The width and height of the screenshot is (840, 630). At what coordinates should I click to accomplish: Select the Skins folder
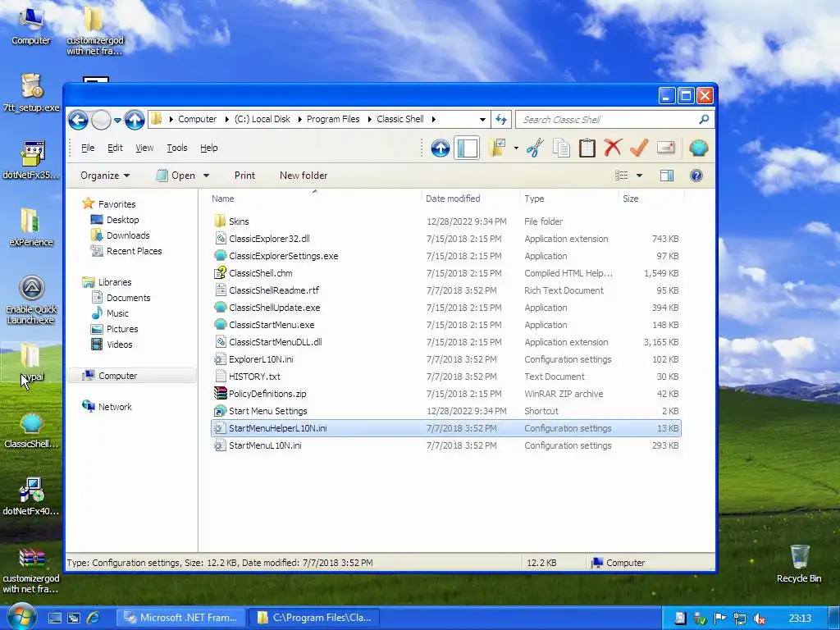[239, 221]
